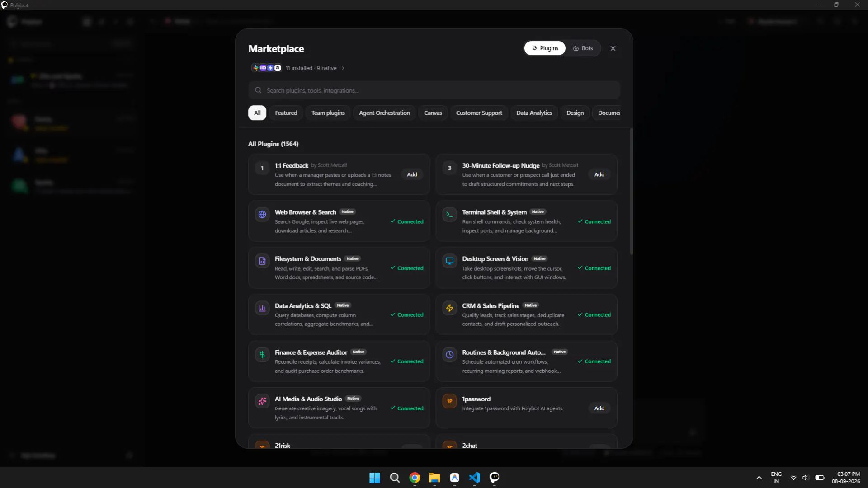The image size is (868, 488).
Task: Click the Data Analytics & SQL chart icon
Action: tap(262, 308)
